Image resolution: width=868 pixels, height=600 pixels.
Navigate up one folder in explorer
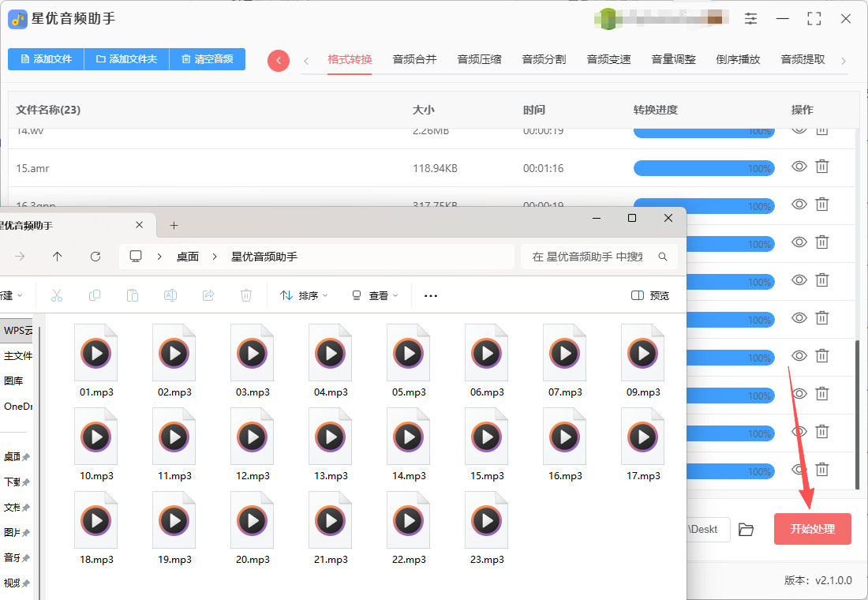pyautogui.click(x=58, y=257)
